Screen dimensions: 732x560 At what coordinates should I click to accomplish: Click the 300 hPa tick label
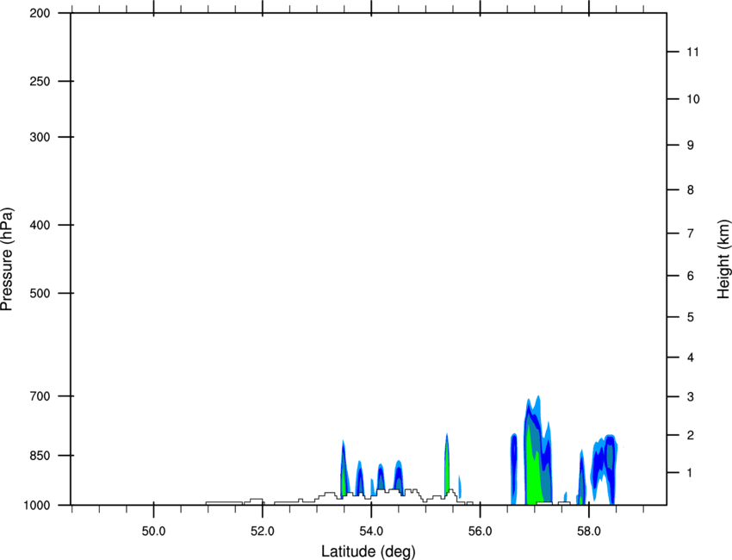point(40,137)
